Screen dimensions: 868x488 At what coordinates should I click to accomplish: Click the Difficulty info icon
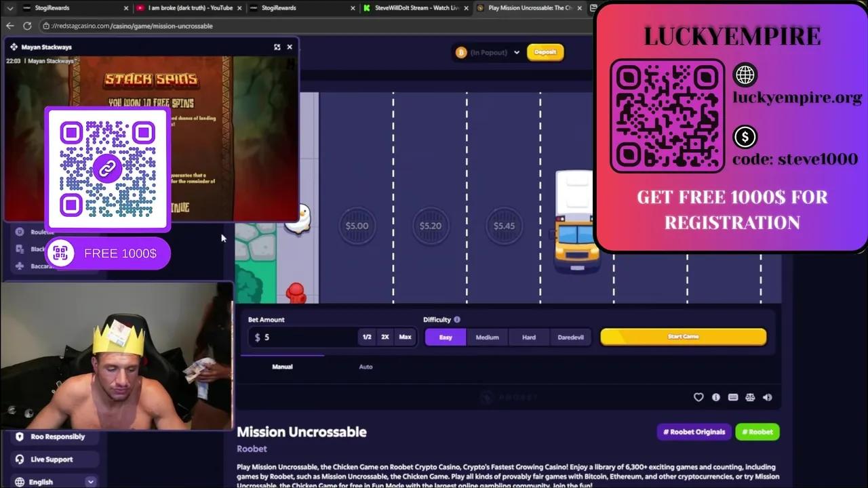(457, 319)
